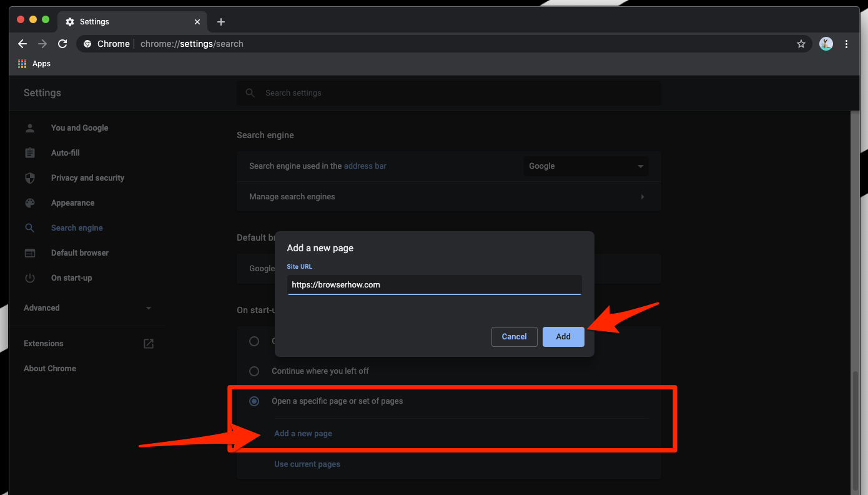Follow the address bar hyperlink

tap(365, 166)
